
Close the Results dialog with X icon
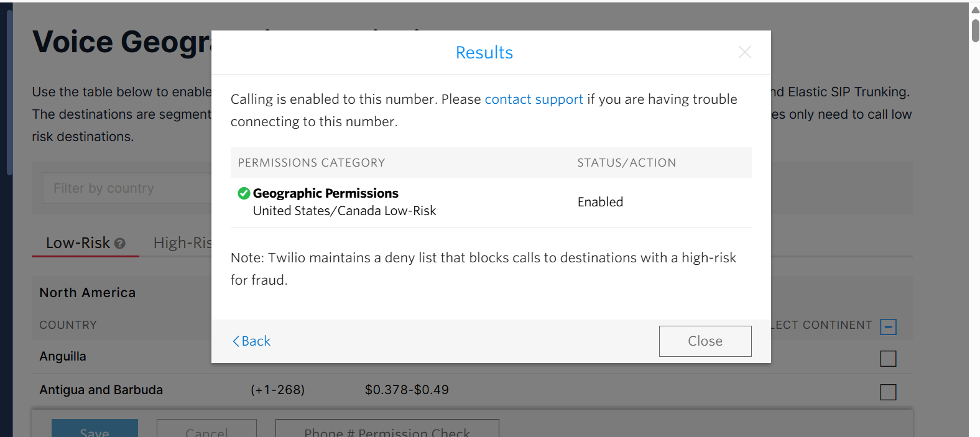pyautogui.click(x=744, y=52)
